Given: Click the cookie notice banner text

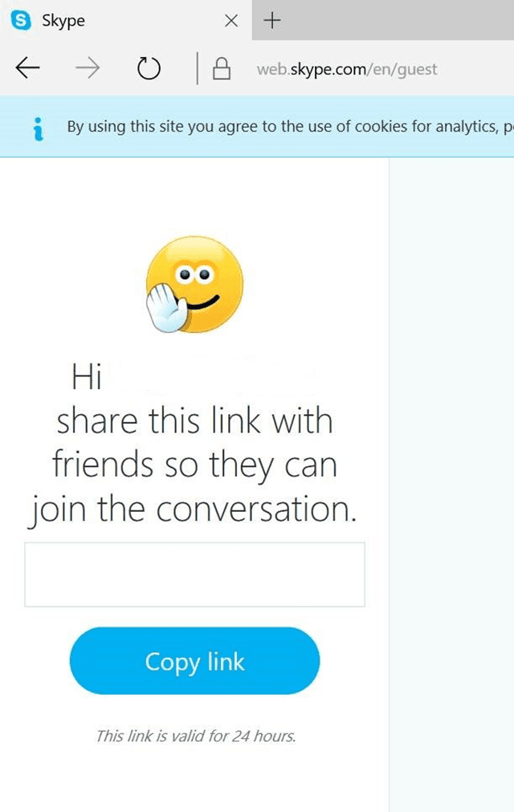Looking at the screenshot, I should pyautogui.click(x=290, y=127).
